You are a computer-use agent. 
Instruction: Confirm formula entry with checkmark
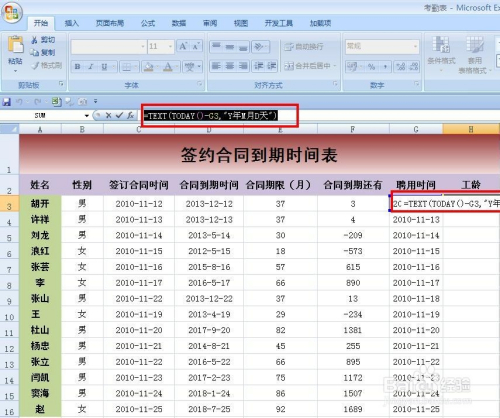pos(119,115)
